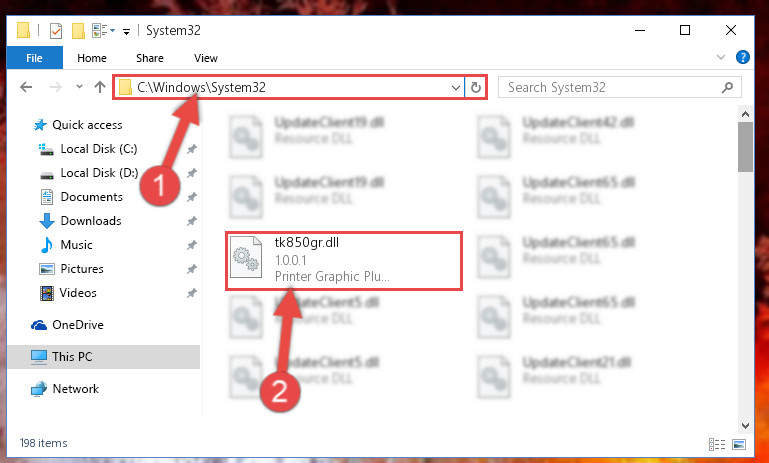This screenshot has width=769, height=463.
Task: Expand the address bar history dropdown
Action: (x=456, y=88)
